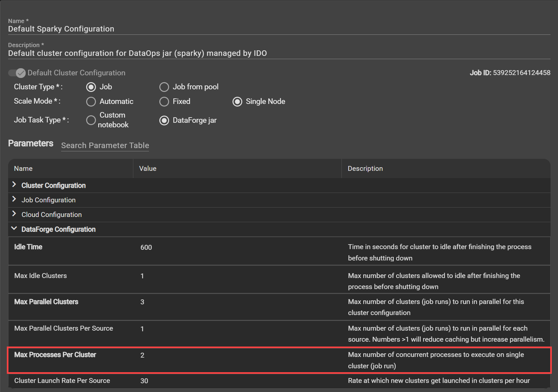
Task: Expand the Job Configuration section
Action: tap(14, 200)
